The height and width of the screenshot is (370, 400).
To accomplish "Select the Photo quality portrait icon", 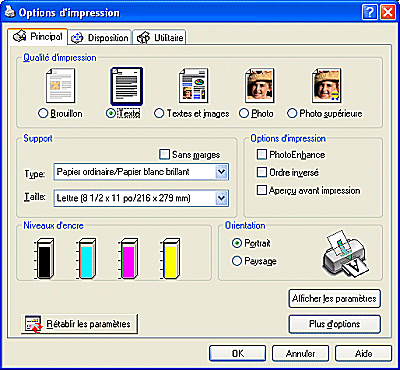I will (x=260, y=86).
